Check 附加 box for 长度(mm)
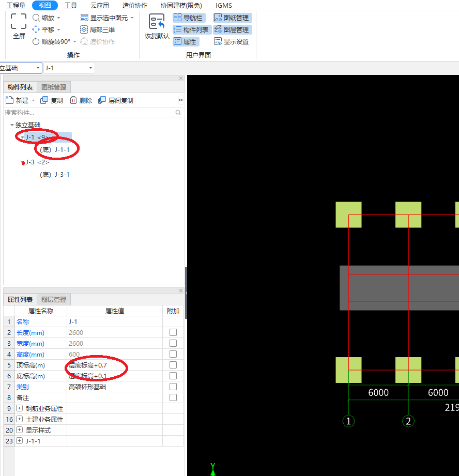 (x=173, y=332)
